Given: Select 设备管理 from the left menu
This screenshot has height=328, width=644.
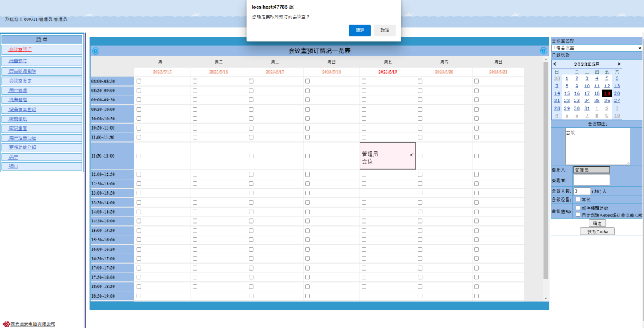Looking at the screenshot, I should click(x=18, y=99).
